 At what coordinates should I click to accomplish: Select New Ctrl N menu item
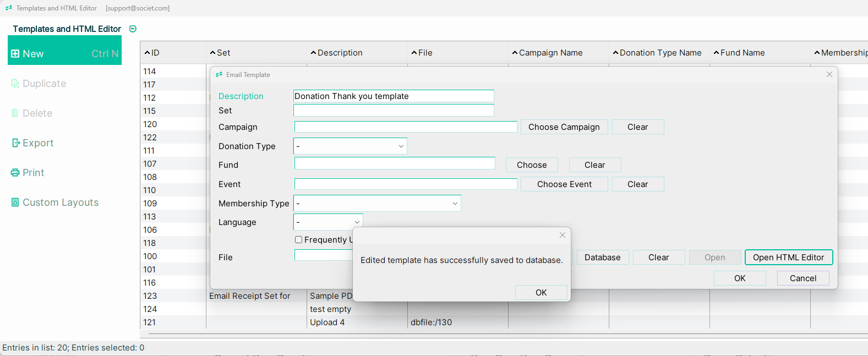(64, 50)
